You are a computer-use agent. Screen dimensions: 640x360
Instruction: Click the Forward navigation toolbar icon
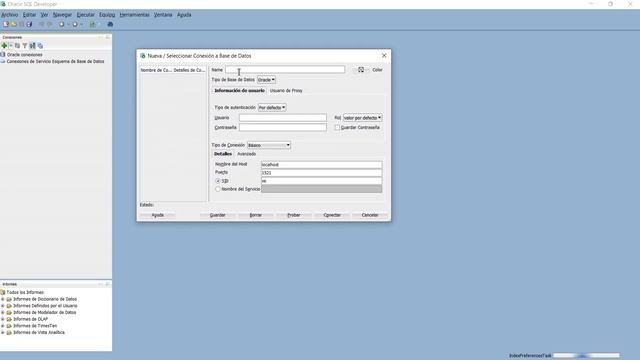(75, 24)
